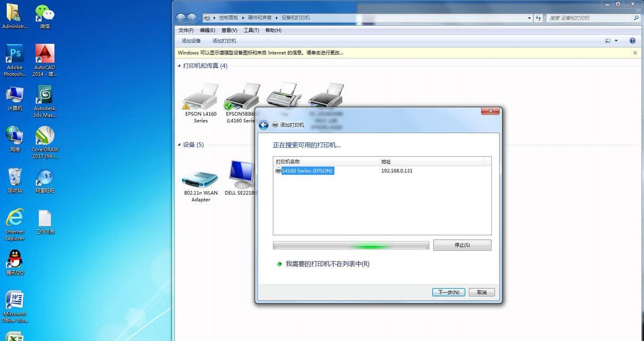Select the DELL SE2218 monitor device
The height and width of the screenshot is (341, 644).
[x=241, y=178]
